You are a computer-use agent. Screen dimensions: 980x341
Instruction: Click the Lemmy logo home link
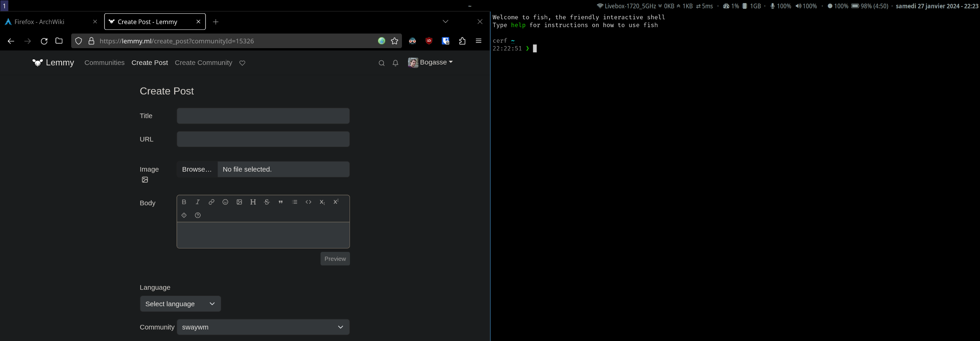53,63
